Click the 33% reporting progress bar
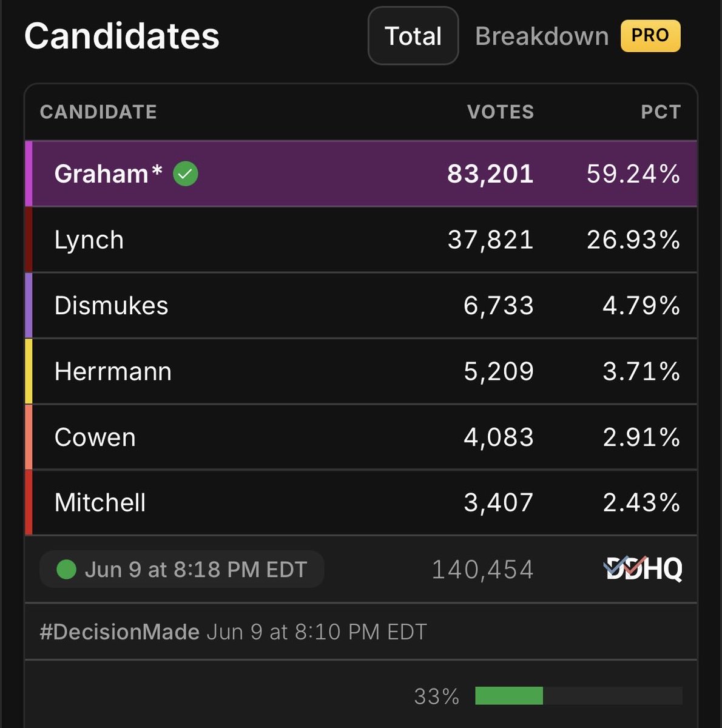 tap(579, 696)
